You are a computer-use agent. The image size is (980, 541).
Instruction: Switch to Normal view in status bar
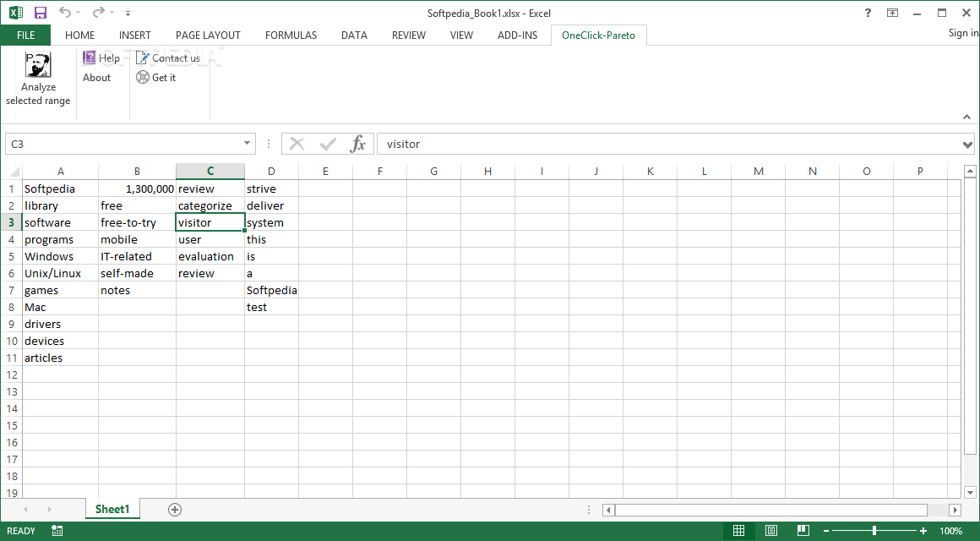(x=738, y=531)
